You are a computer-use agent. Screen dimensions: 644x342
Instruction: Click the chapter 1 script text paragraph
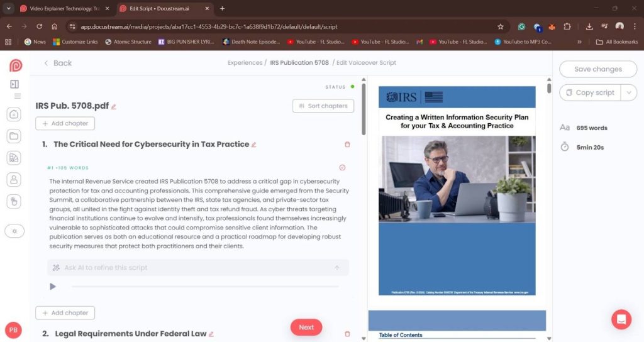pyautogui.click(x=199, y=214)
